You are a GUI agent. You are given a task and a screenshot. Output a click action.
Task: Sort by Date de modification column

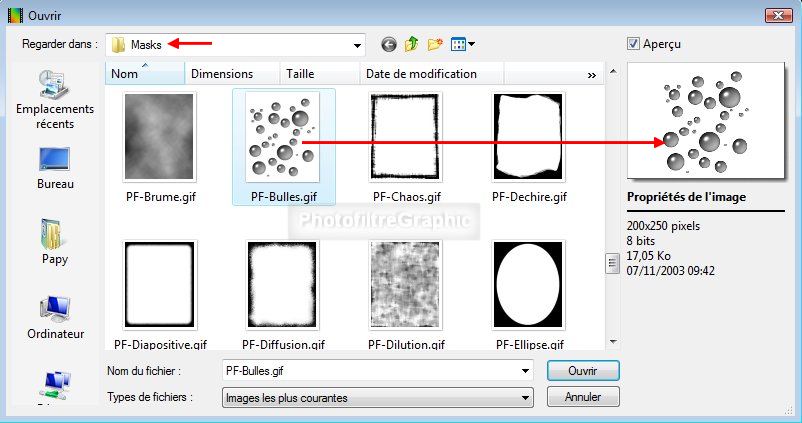pyautogui.click(x=421, y=74)
